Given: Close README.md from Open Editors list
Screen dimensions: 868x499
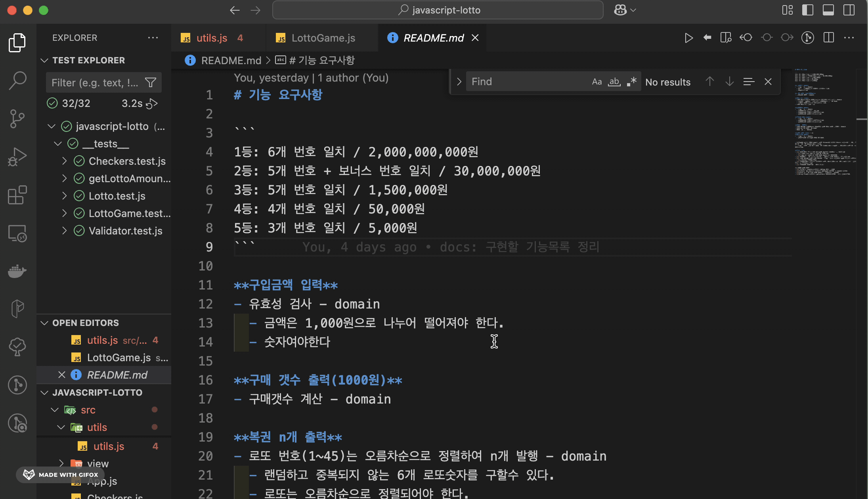Looking at the screenshot, I should point(62,375).
